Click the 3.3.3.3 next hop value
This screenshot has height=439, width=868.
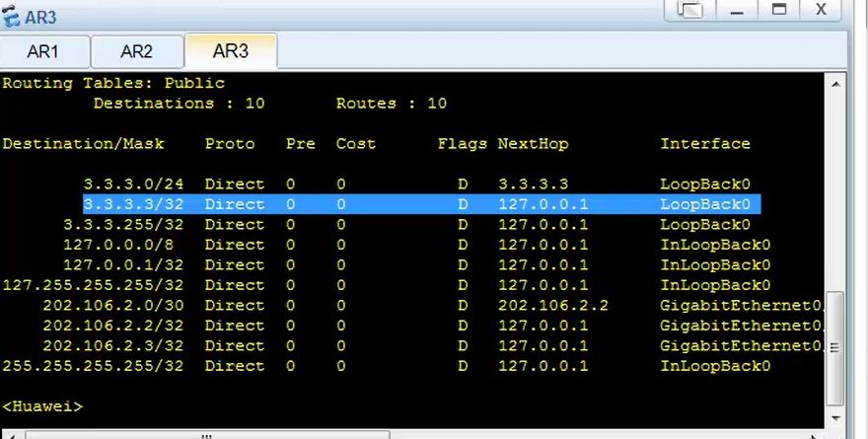click(x=533, y=183)
